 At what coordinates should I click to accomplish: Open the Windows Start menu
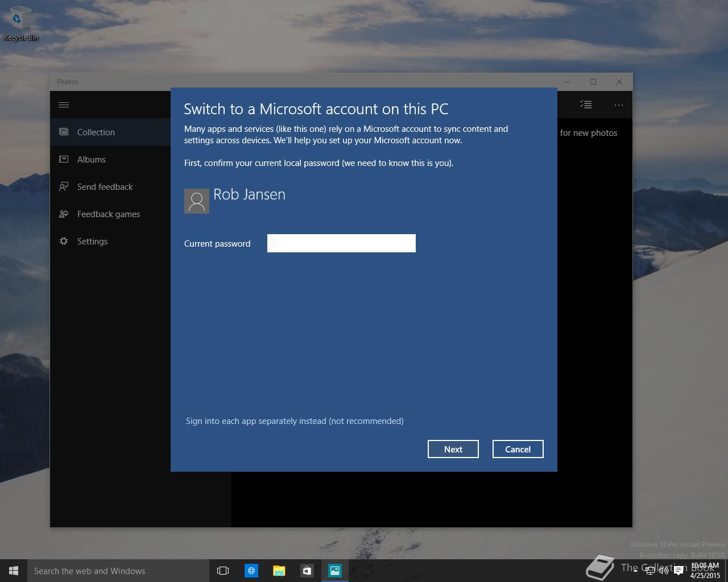(14, 571)
